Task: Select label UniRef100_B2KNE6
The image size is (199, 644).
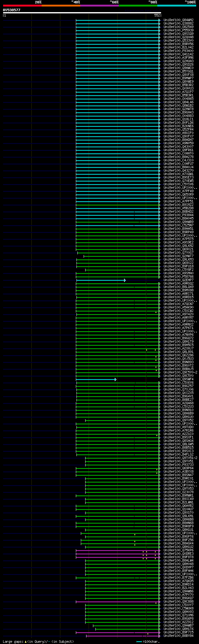Action: click(178, 126)
